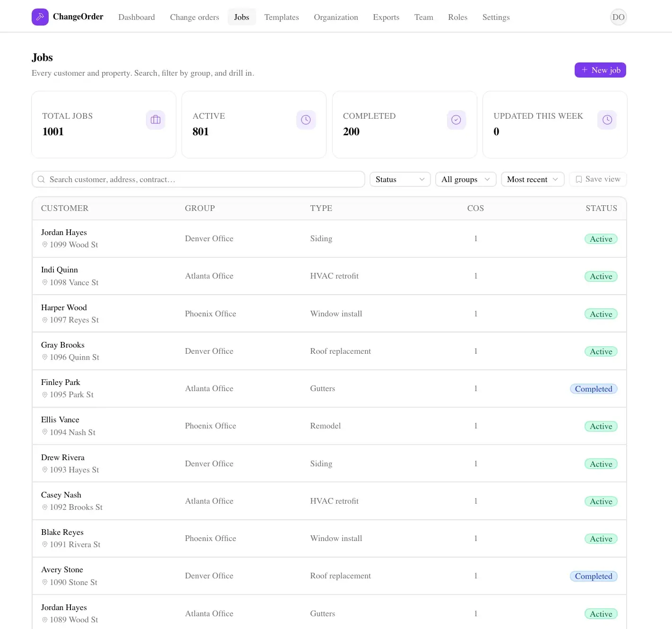Click the plus icon in New job button
Image resolution: width=672 pixels, height=629 pixels.
point(585,70)
